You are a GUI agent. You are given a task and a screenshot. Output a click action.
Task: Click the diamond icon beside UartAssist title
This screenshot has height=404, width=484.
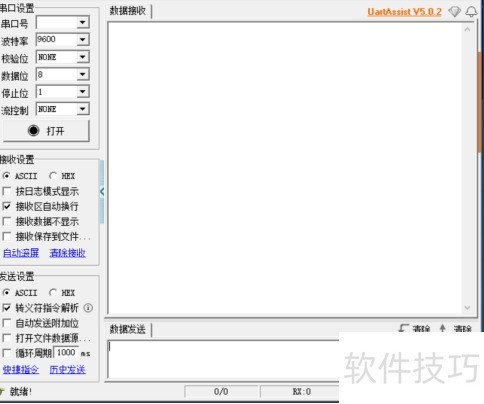(x=454, y=12)
